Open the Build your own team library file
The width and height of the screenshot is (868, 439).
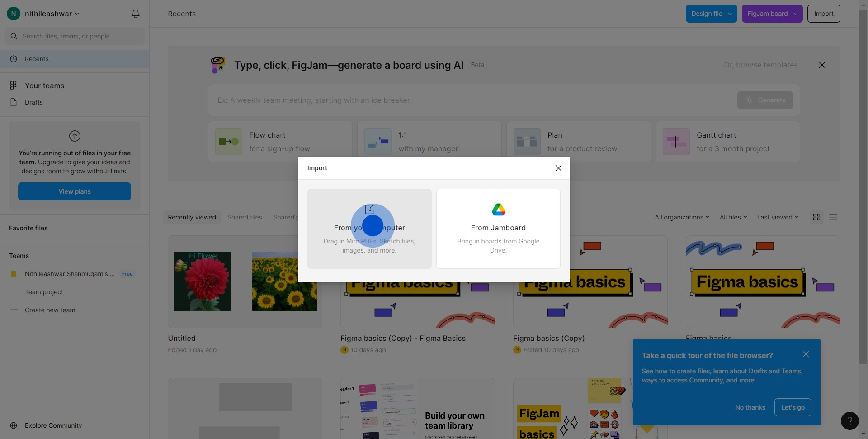click(x=417, y=409)
